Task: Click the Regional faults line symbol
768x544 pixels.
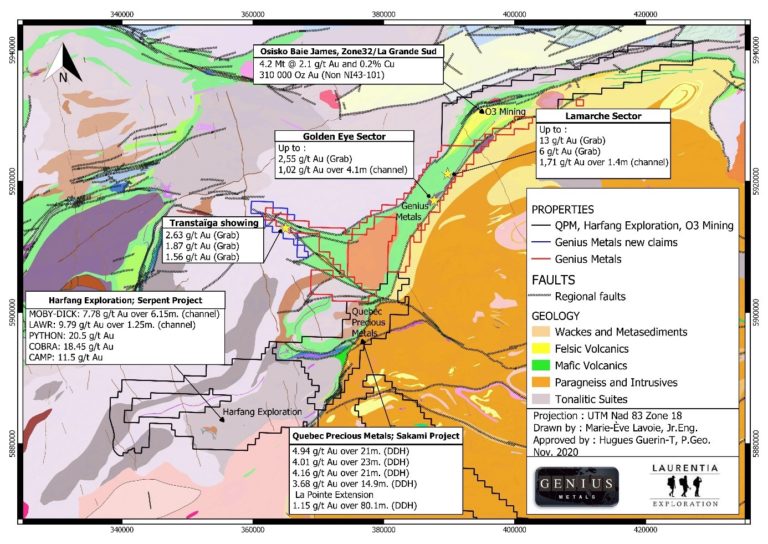Action: (x=541, y=296)
